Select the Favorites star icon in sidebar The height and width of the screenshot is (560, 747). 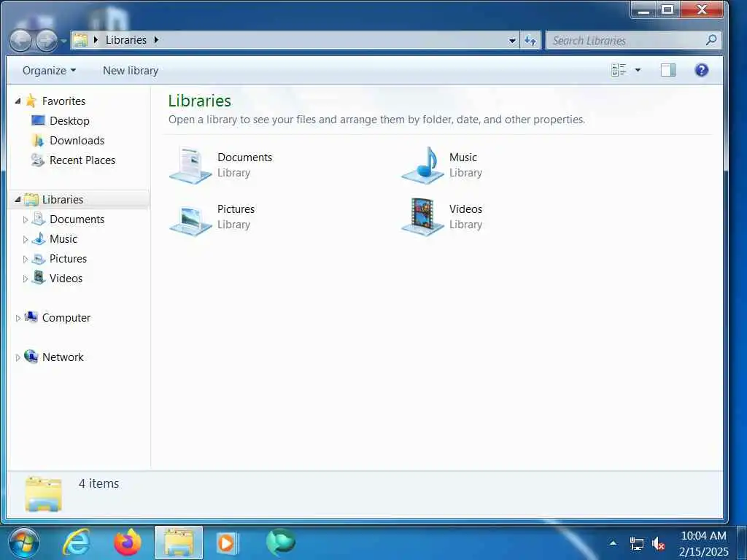click(31, 101)
